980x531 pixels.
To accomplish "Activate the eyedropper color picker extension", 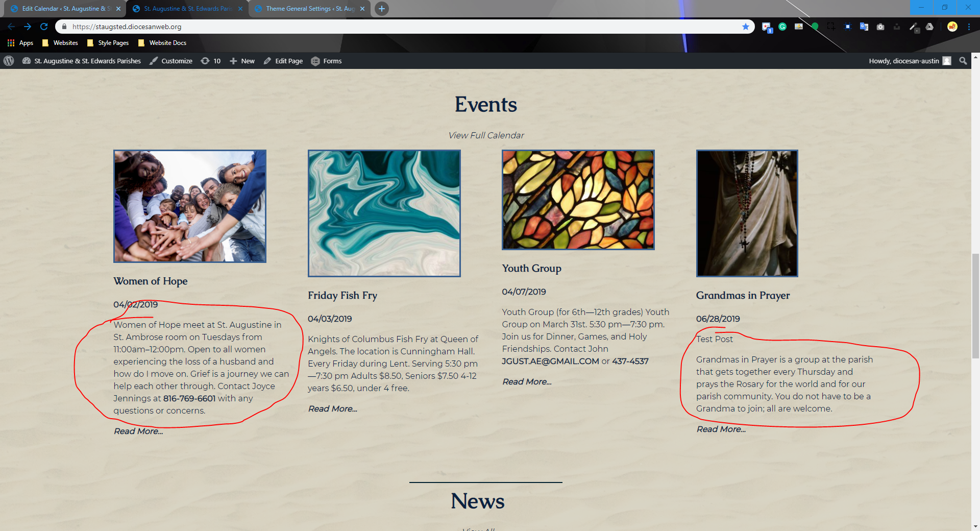I will tap(914, 27).
